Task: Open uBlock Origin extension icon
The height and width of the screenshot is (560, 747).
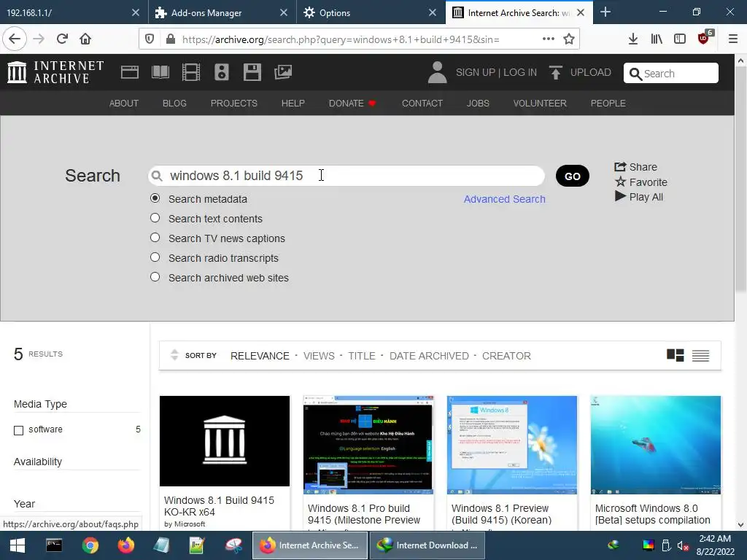Action: tap(704, 38)
